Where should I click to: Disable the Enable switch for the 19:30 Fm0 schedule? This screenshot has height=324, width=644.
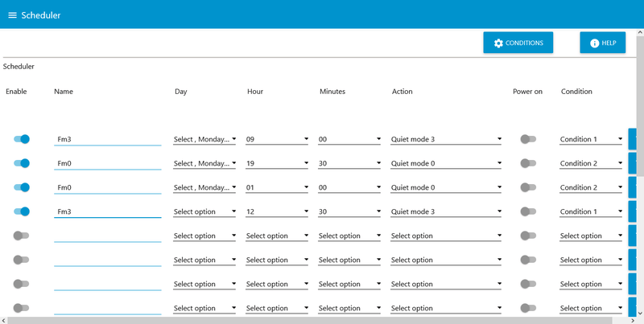[22, 163]
